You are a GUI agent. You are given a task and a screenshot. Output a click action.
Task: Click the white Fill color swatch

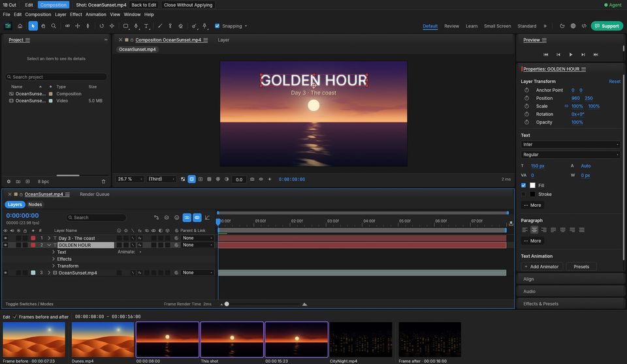tap(533, 185)
